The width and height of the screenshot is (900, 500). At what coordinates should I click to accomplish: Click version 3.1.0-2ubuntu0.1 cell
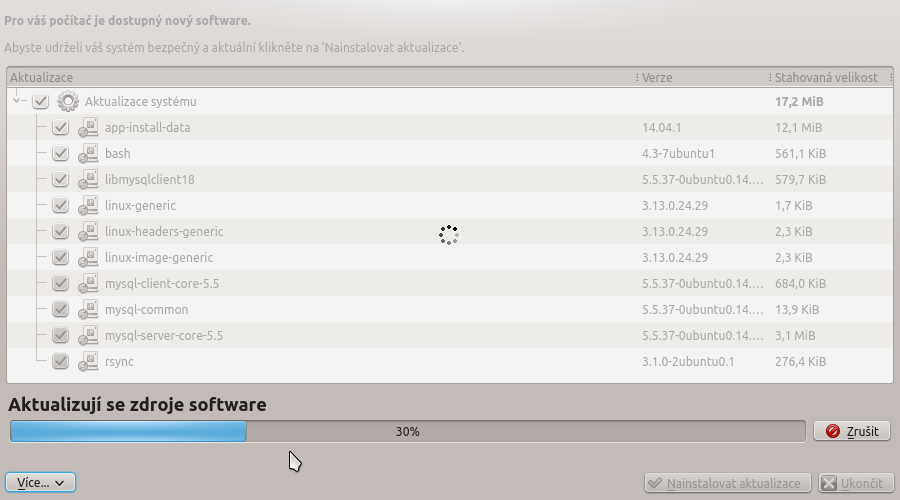click(x=688, y=362)
